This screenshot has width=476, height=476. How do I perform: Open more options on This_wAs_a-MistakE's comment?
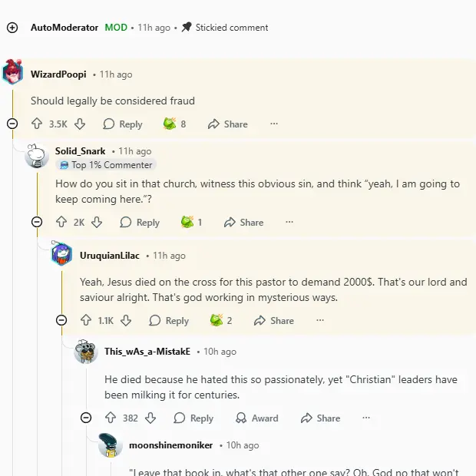point(366,418)
